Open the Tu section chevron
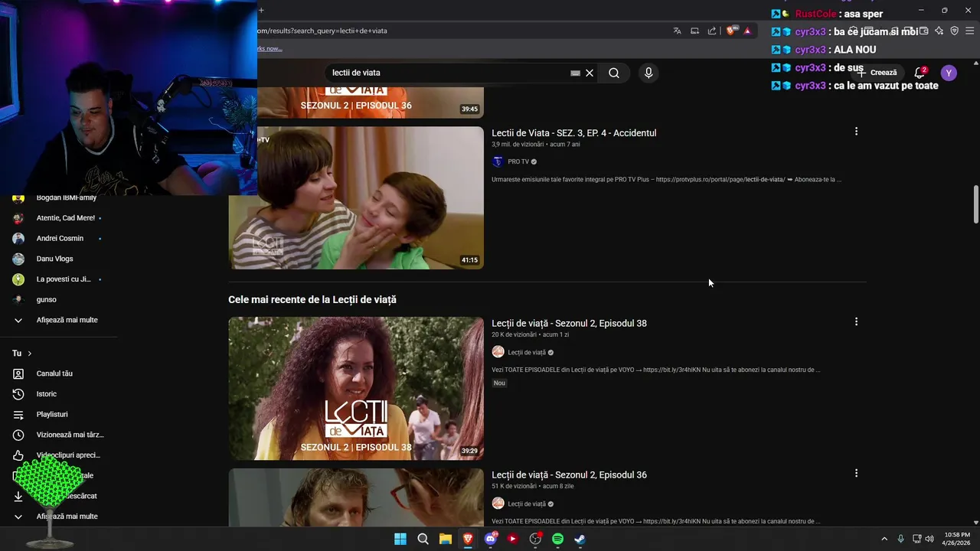The height and width of the screenshot is (551, 980). [30, 354]
